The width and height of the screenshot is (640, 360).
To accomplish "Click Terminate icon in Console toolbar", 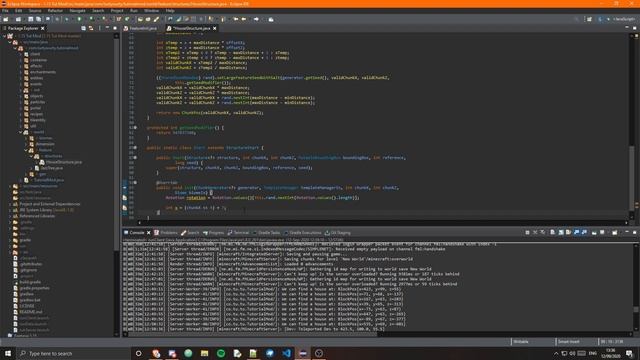I will pyautogui.click(x=527, y=232).
